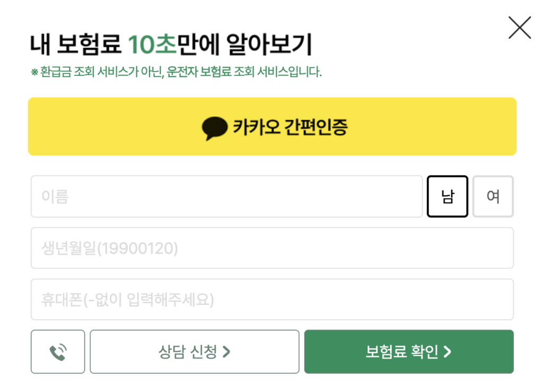This screenshot has height=392, width=543.
Task: Click the telephone consultation icon button
Action: (x=58, y=351)
